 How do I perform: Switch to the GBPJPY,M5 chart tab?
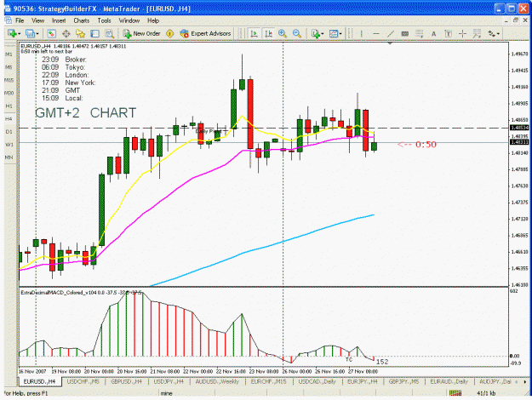403,381
